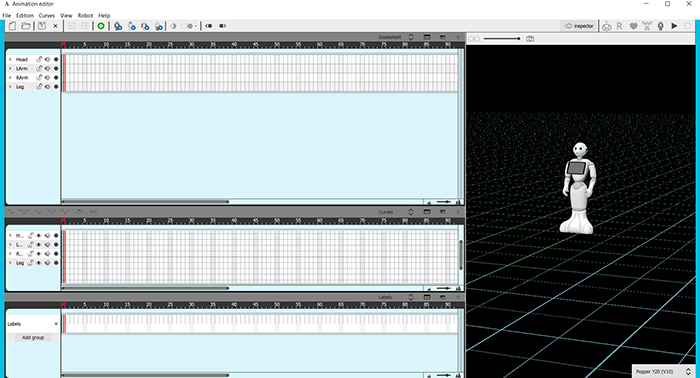Viewport: 700px width, 378px height.
Task: Click the Add group button
Action: tap(33, 338)
